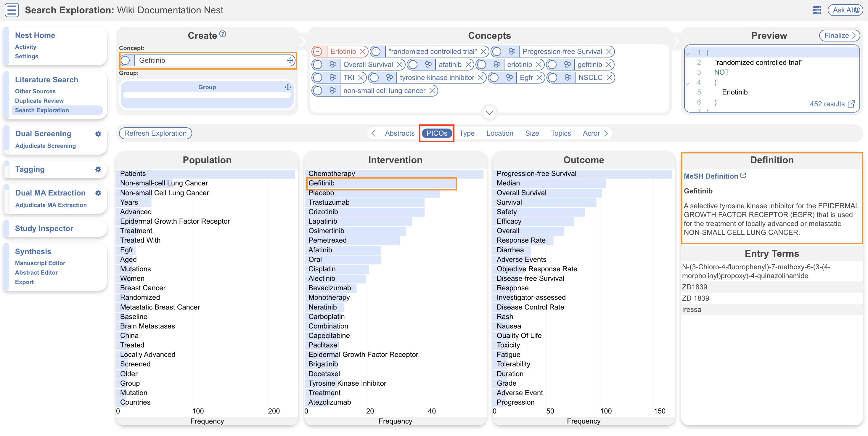The width and height of the screenshot is (868, 436).
Task: Open the Tagging settings gear icon
Action: 98,169
